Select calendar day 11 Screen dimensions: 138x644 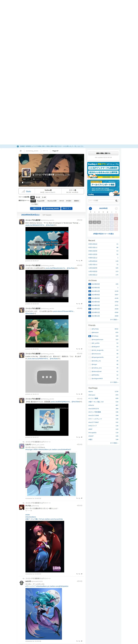coord(116,219)
